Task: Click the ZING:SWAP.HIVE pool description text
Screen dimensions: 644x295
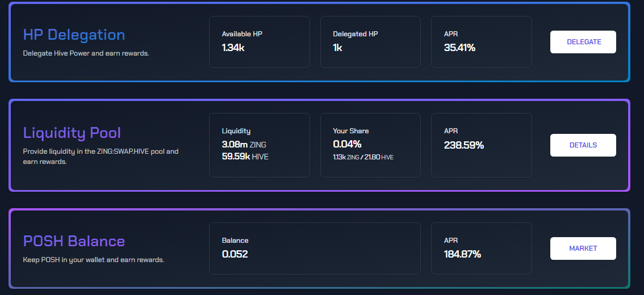Action: (101, 157)
